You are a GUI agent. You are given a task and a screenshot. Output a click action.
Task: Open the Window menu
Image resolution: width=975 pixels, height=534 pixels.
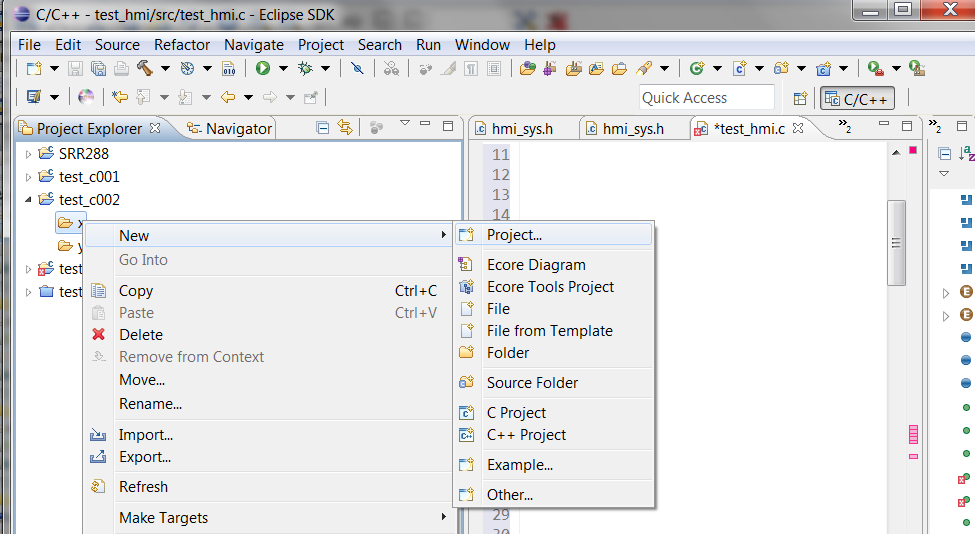[482, 45]
